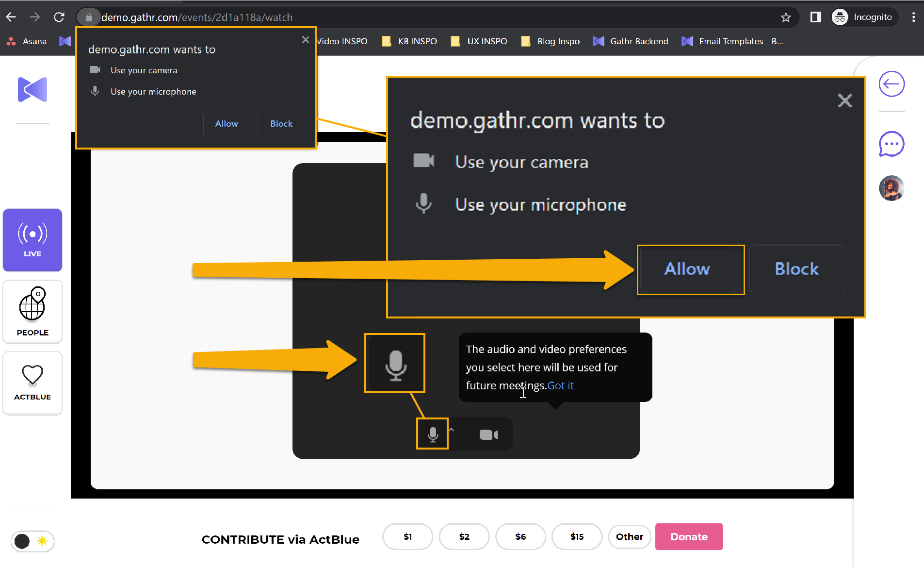Select the $6 donation amount
The width and height of the screenshot is (924, 567).
520,536
